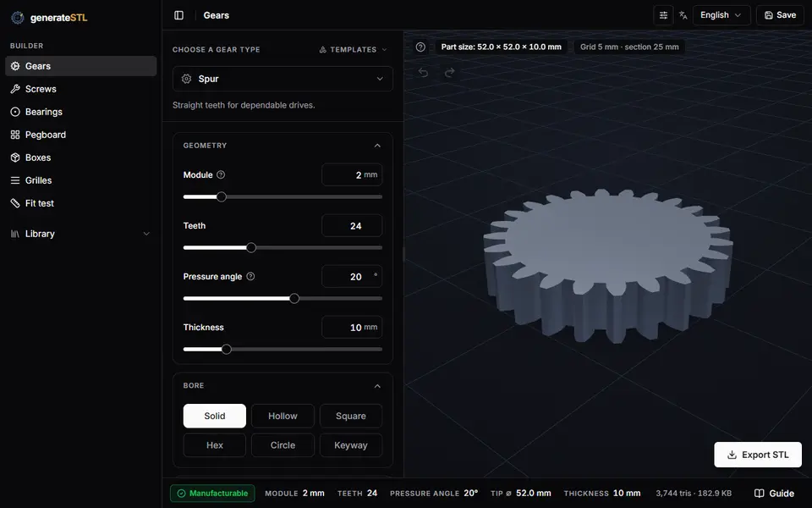Viewport: 812px width, 508px height.
Task: Click the Manufacturable status badge
Action: (212, 493)
